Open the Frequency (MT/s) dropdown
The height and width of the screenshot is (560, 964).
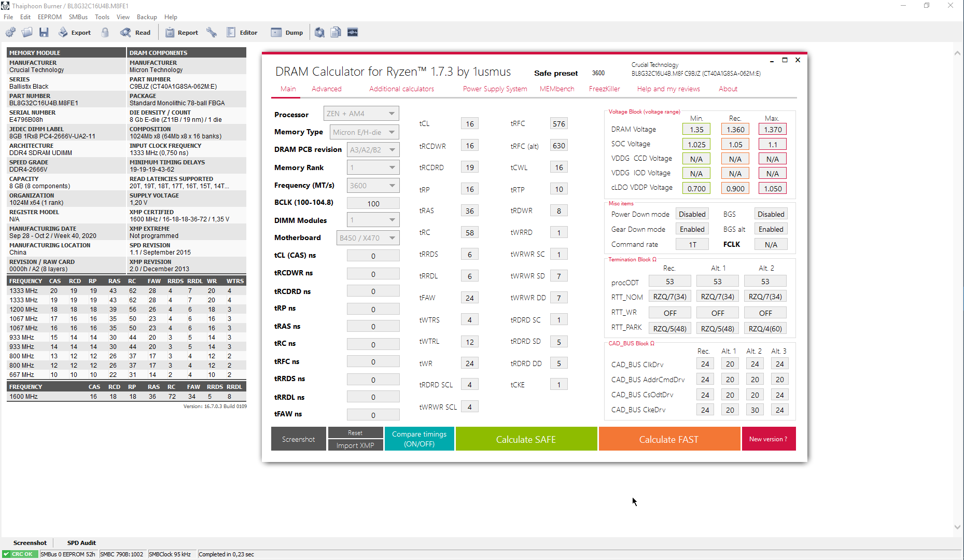(x=373, y=186)
